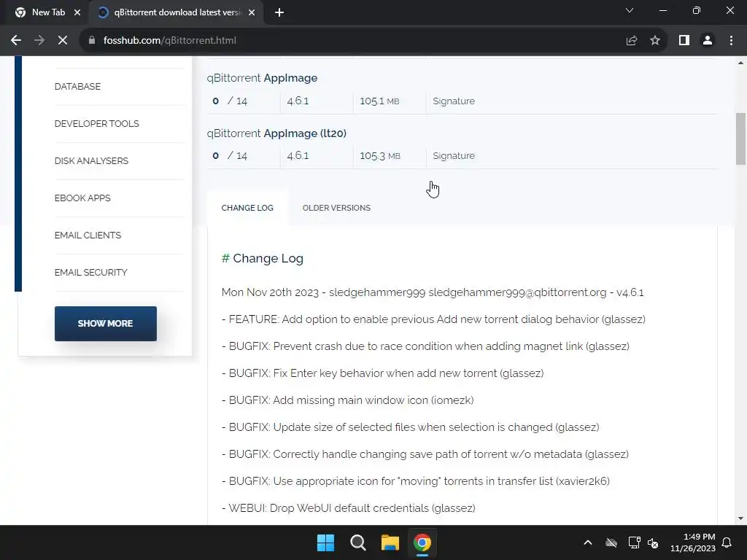Image resolution: width=747 pixels, height=560 pixels.
Task: Open File Explorer from the taskbar
Action: click(390, 542)
